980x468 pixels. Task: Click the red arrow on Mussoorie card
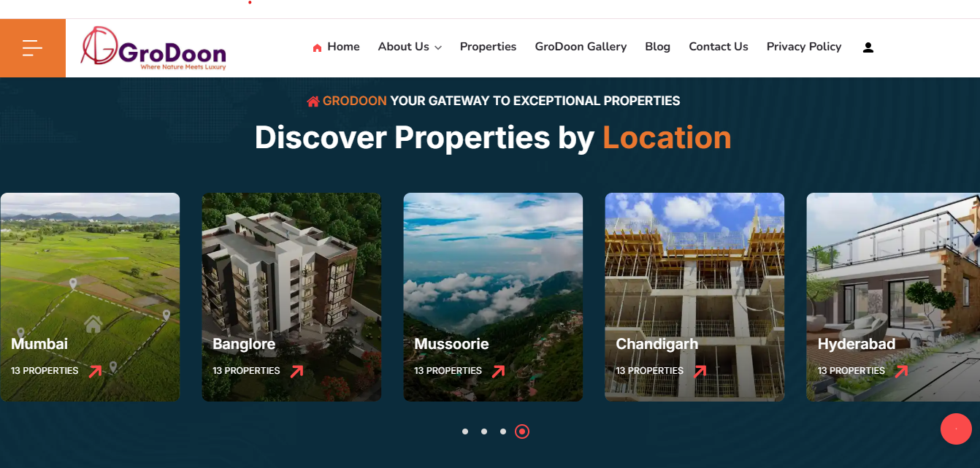[498, 371]
